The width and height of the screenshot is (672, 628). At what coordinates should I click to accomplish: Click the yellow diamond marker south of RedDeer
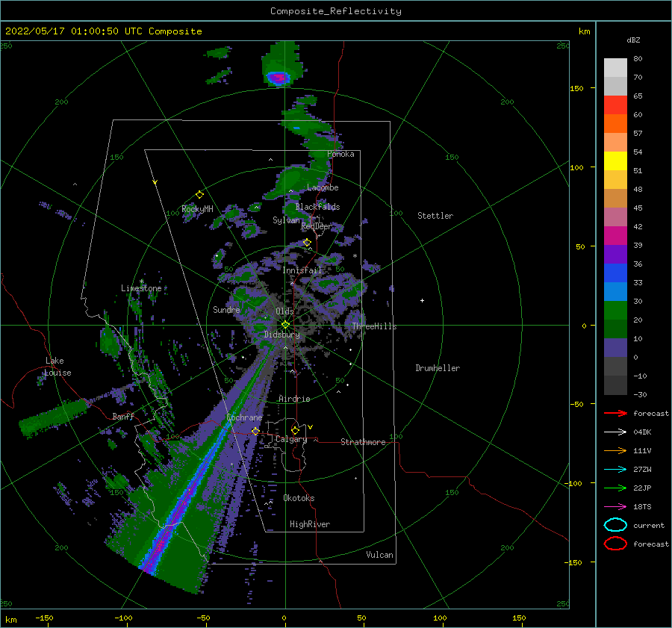point(307,243)
